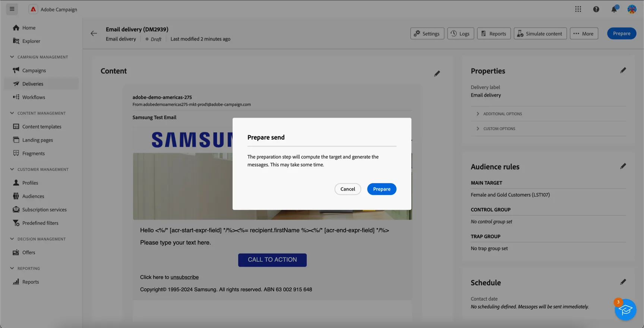Click the Deliveries paper plane icon
The width and height of the screenshot is (644, 328).
tap(16, 84)
